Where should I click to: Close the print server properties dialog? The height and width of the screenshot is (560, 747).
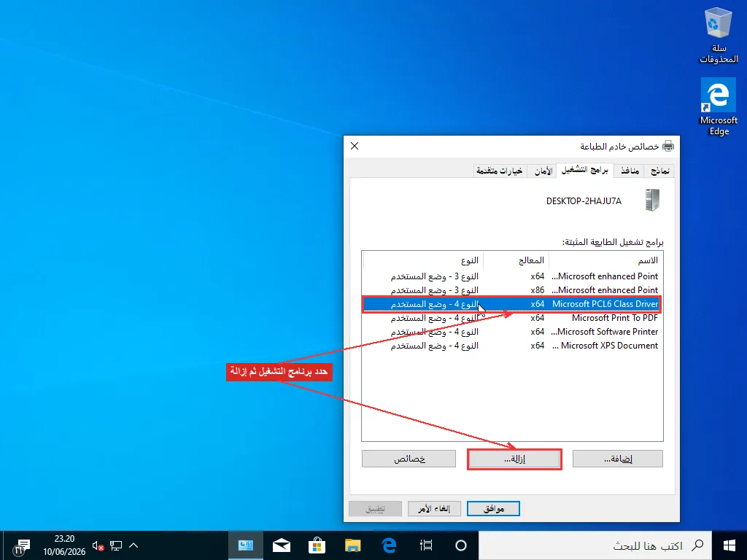pos(355,146)
